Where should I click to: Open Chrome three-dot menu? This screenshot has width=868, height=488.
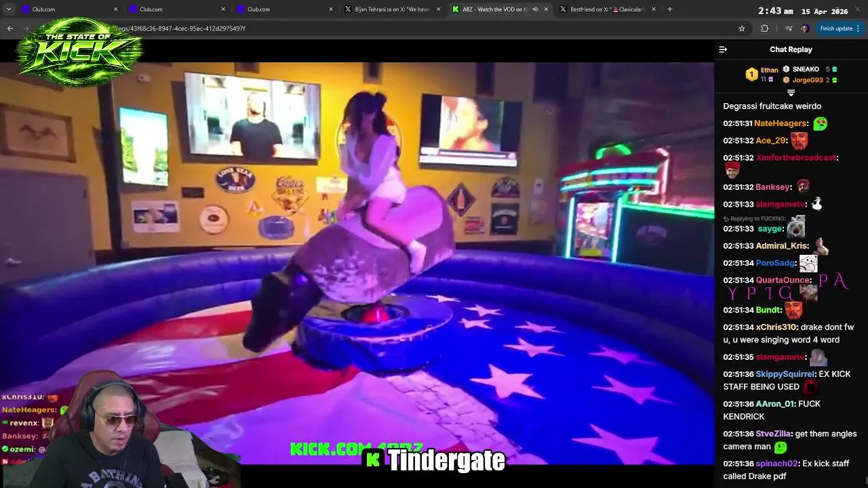[x=858, y=28]
